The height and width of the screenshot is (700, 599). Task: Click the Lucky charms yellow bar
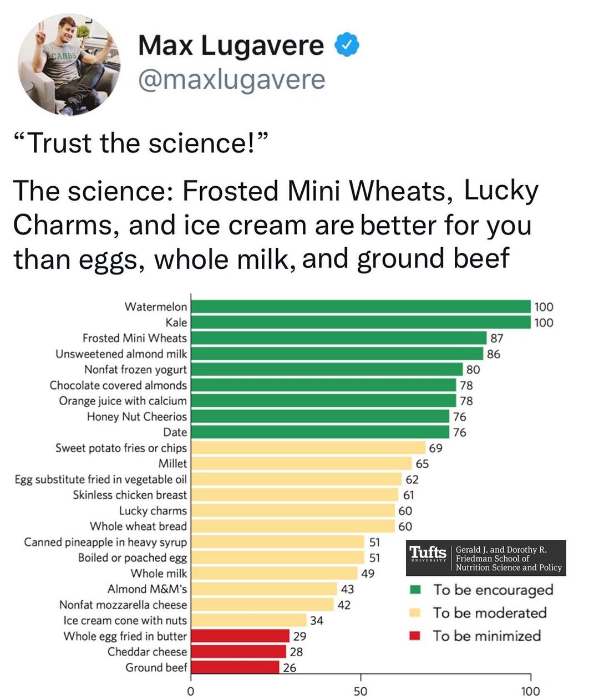(x=293, y=510)
